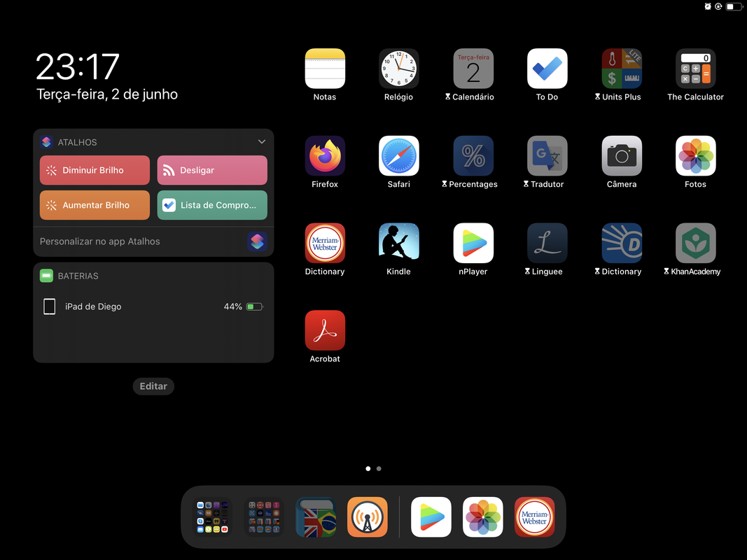747x560 pixels.
Task: Tap the Editar widgets button
Action: (153, 386)
